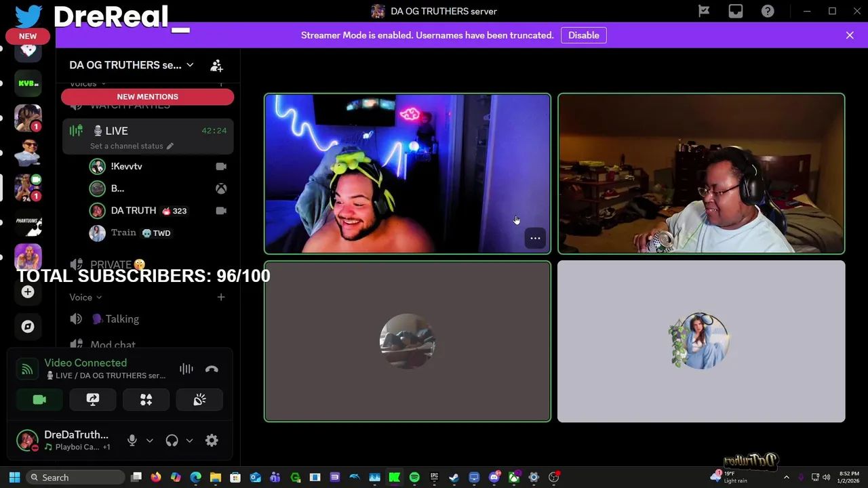This screenshot has width=868, height=488.
Task: Expand microphone input options arrow
Action: [x=150, y=441]
